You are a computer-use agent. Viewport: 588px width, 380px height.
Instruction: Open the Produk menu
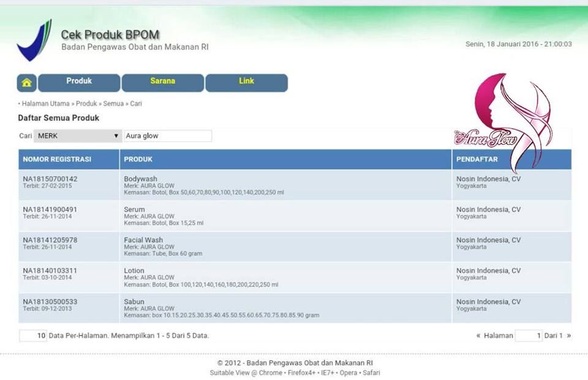click(79, 83)
